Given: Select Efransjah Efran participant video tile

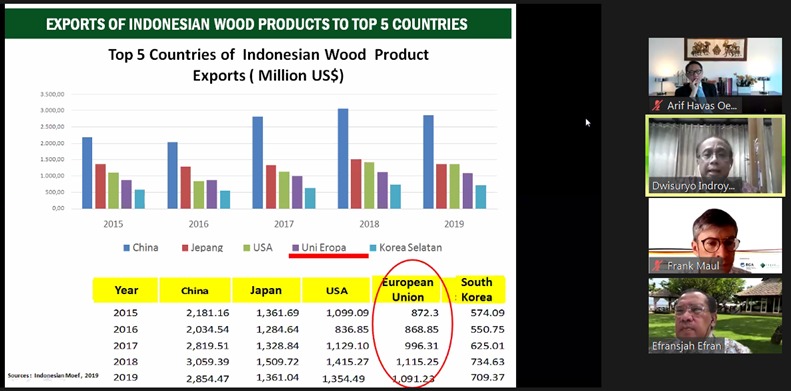Looking at the screenshot, I should (715, 315).
